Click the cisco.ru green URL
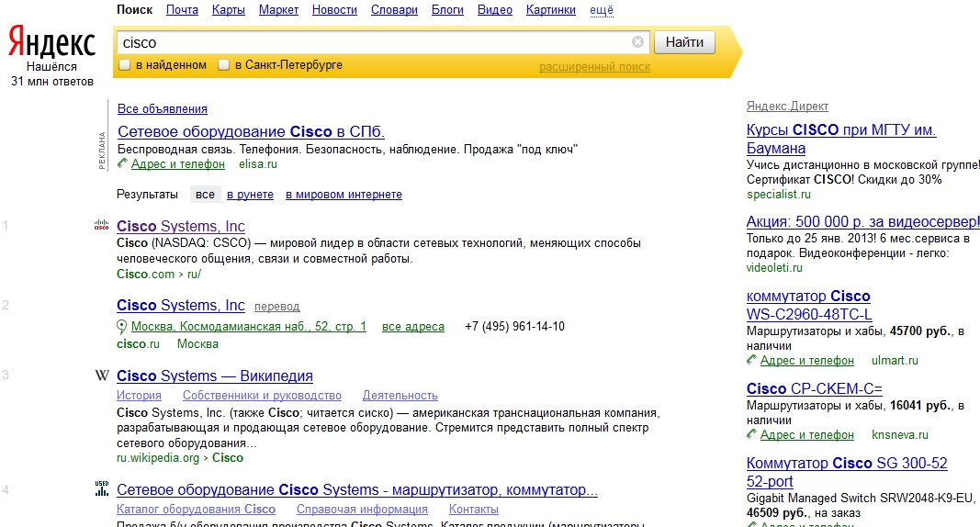 [138, 343]
